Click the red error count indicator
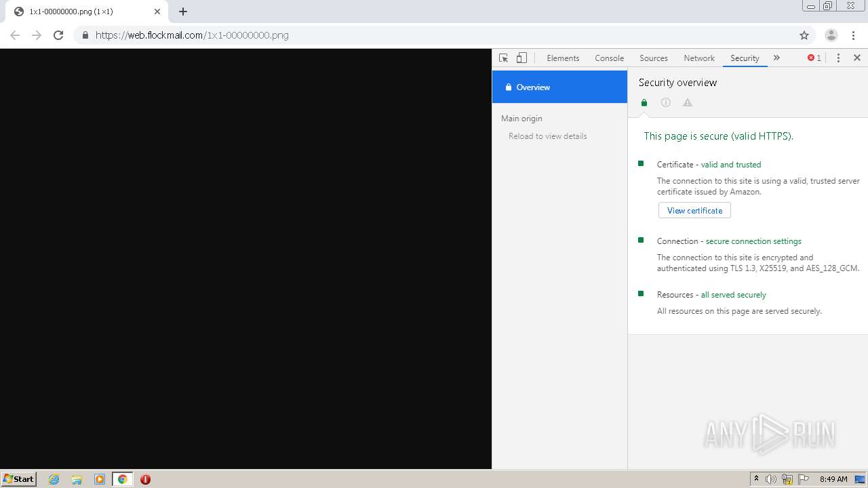Image resolution: width=868 pixels, height=488 pixels. 814,58
